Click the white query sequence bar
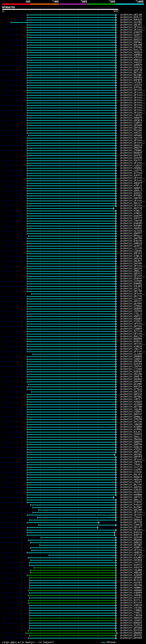Screen dimensions: 146x644 [60, 9]
